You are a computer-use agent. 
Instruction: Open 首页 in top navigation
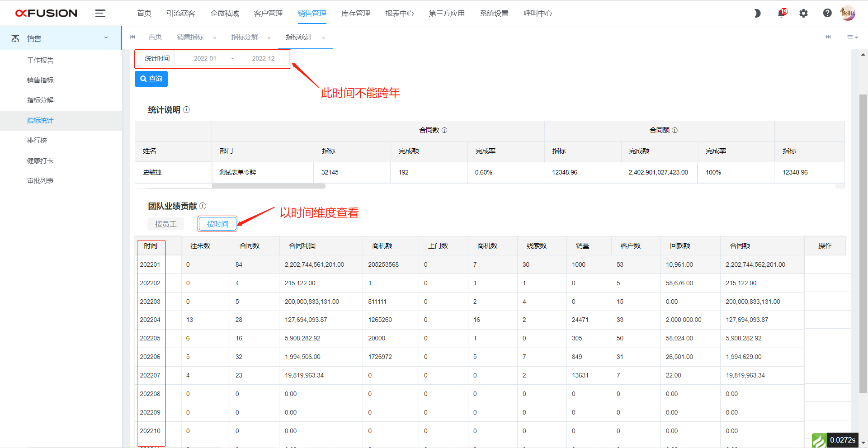[x=144, y=14]
